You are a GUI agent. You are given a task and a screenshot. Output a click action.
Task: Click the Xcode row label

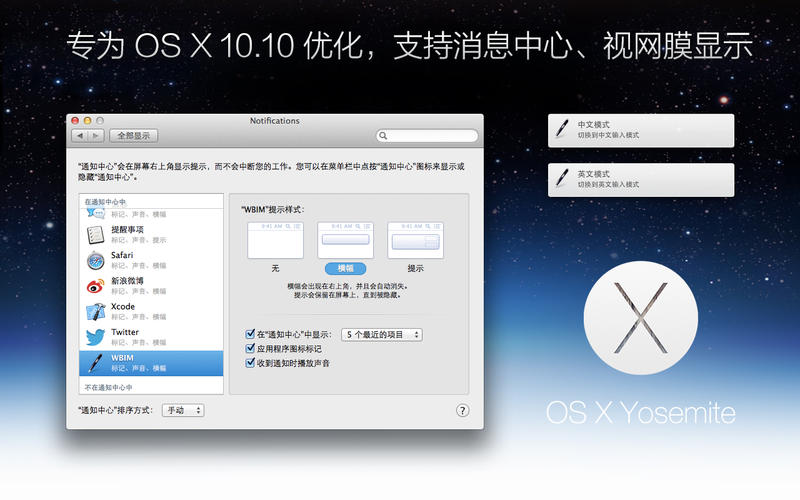(x=123, y=306)
